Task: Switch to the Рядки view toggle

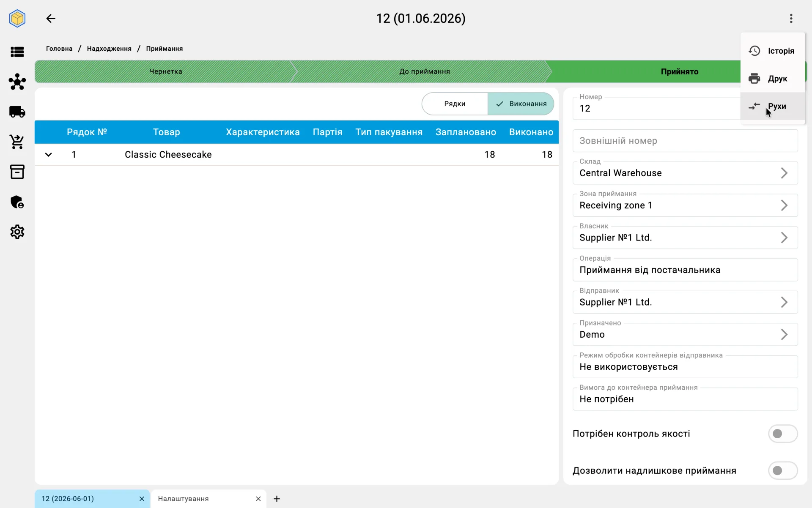Action: (455, 104)
